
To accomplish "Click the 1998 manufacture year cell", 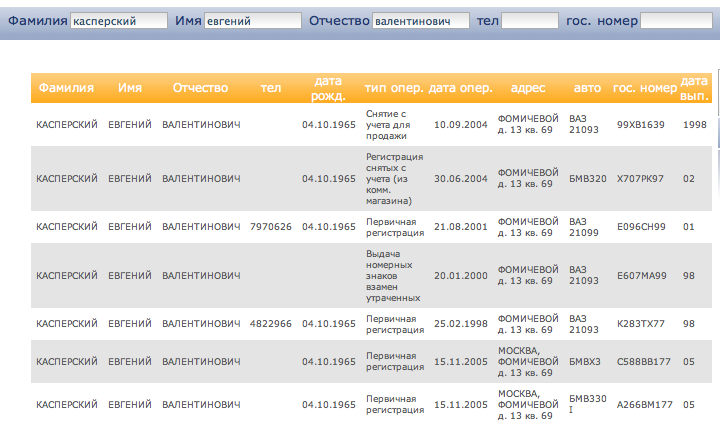I will coord(694,124).
